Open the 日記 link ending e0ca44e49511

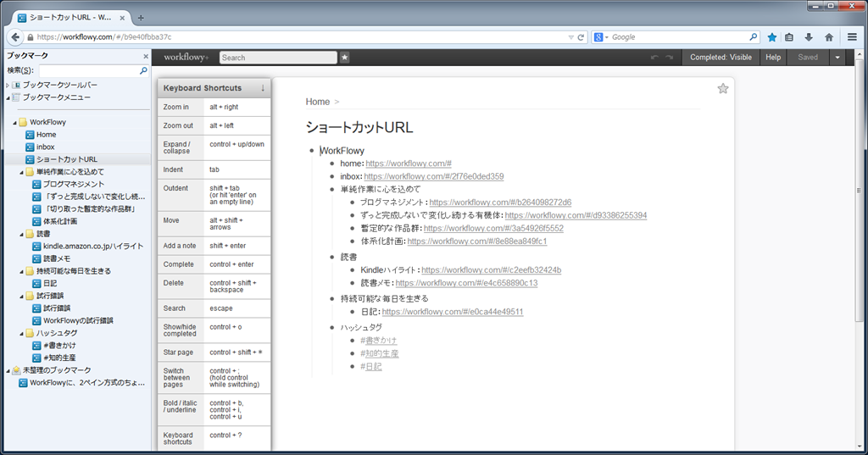coord(453,312)
